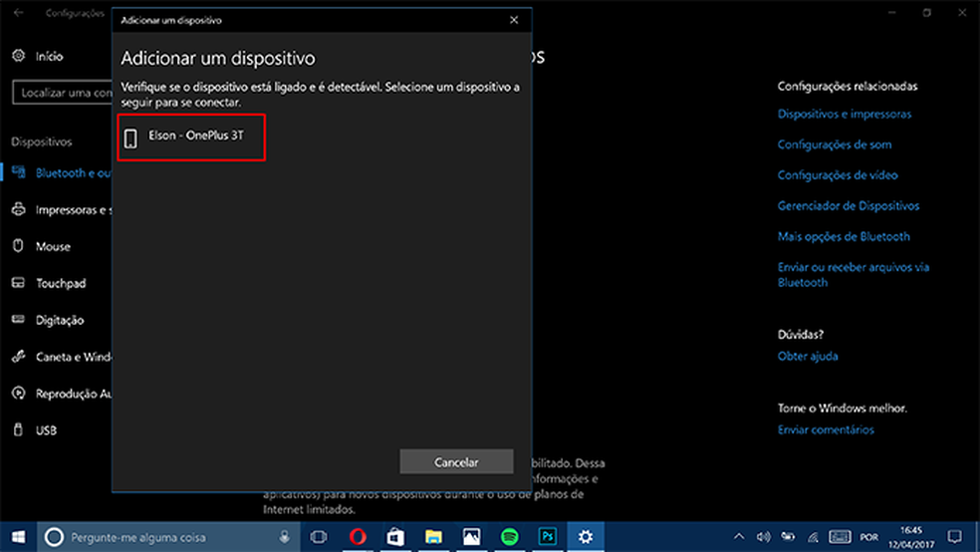
Task: Open Touchpad settings in sidebar
Action: tap(61, 283)
